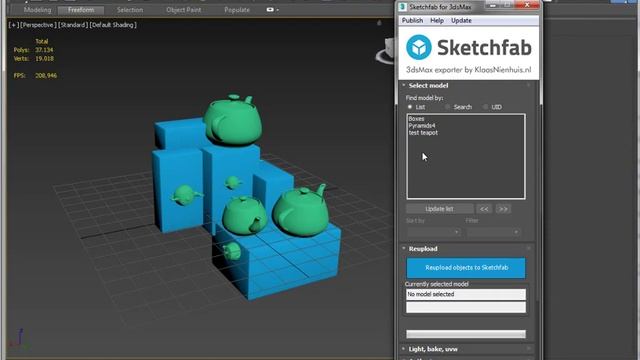This screenshot has width=640, height=360.
Task: Open the Populate ribbon tab
Action: (237, 10)
